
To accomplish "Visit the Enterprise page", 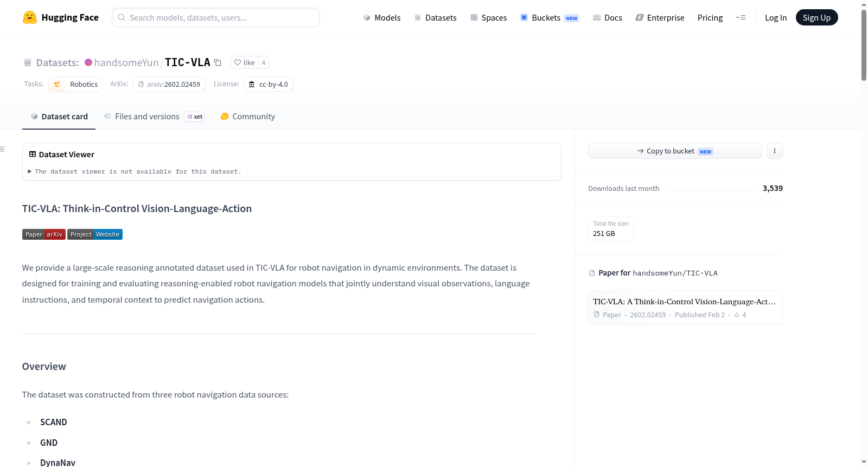I will click(660, 17).
